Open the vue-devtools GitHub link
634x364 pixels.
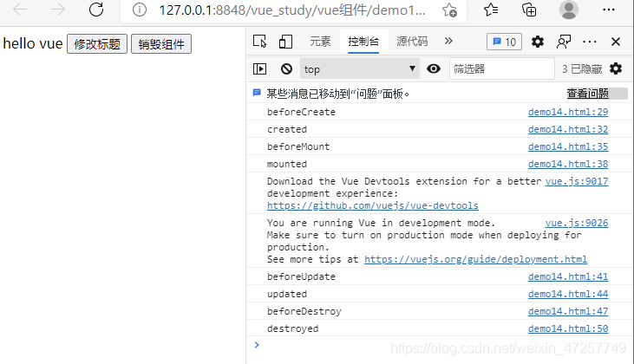point(372,205)
